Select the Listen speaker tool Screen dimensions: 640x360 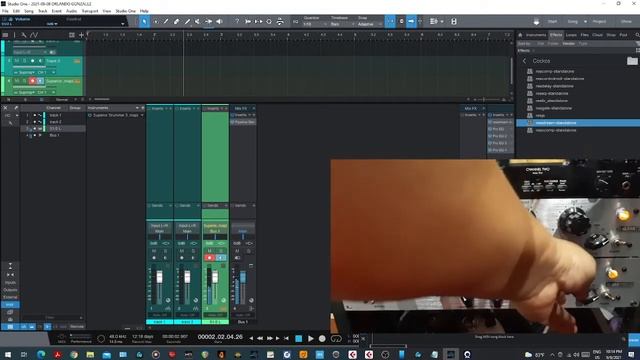point(219,21)
